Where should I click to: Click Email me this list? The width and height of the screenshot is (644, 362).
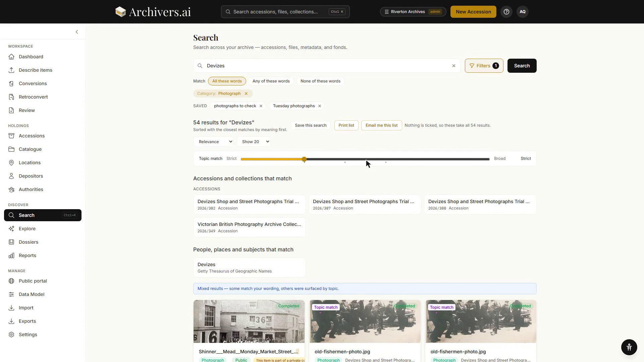[381, 125]
